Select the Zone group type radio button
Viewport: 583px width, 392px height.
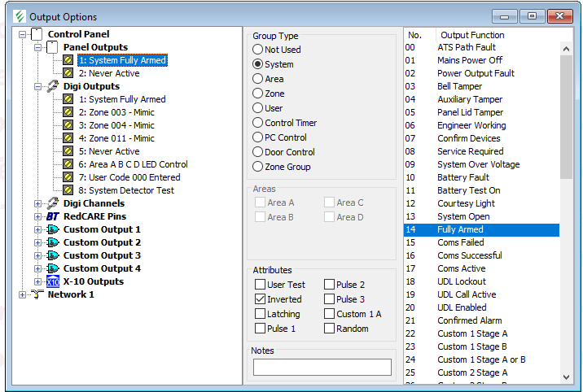(x=258, y=94)
